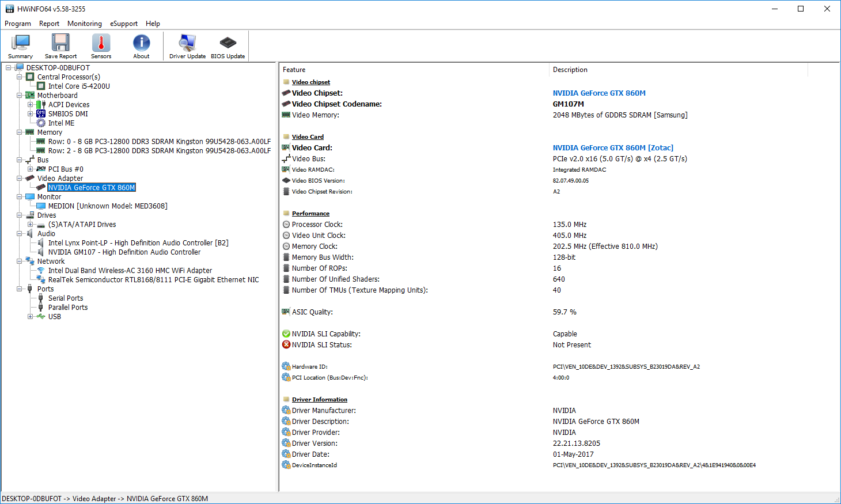Click the RealTek Ethernet NIC icon
Image resolution: width=841 pixels, height=504 pixels.
pyautogui.click(x=41, y=279)
